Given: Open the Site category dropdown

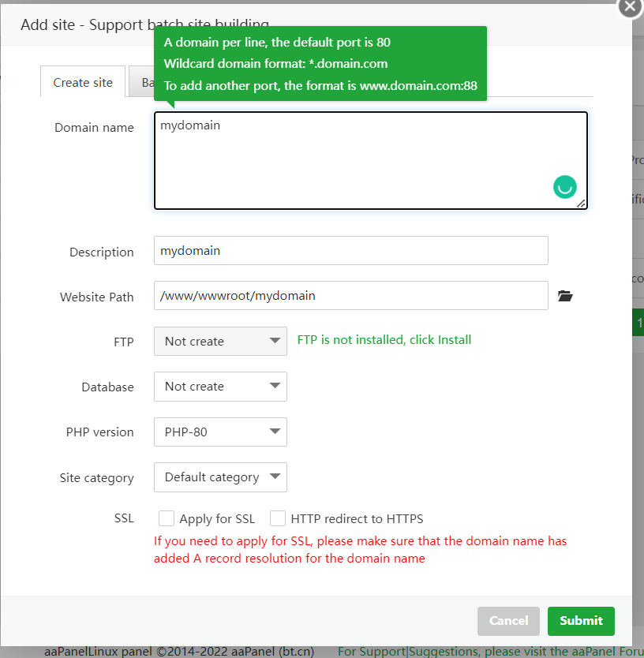Looking at the screenshot, I should pyautogui.click(x=220, y=477).
